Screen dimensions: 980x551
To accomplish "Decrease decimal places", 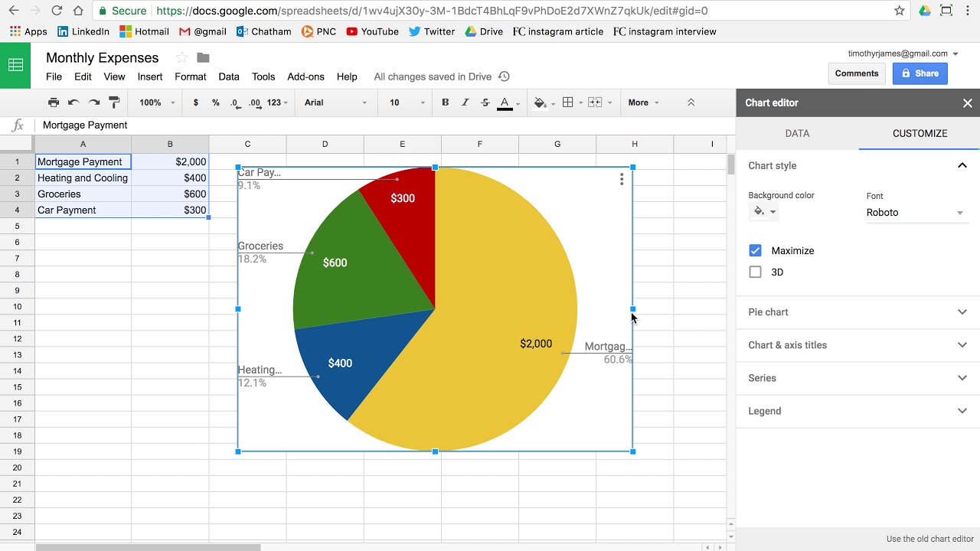I will click(234, 103).
